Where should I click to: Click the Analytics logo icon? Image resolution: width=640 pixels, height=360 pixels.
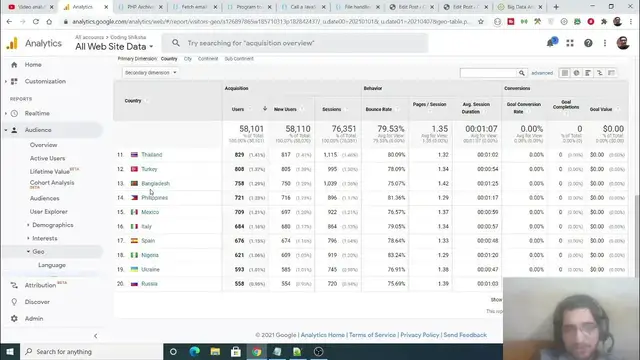12,43
